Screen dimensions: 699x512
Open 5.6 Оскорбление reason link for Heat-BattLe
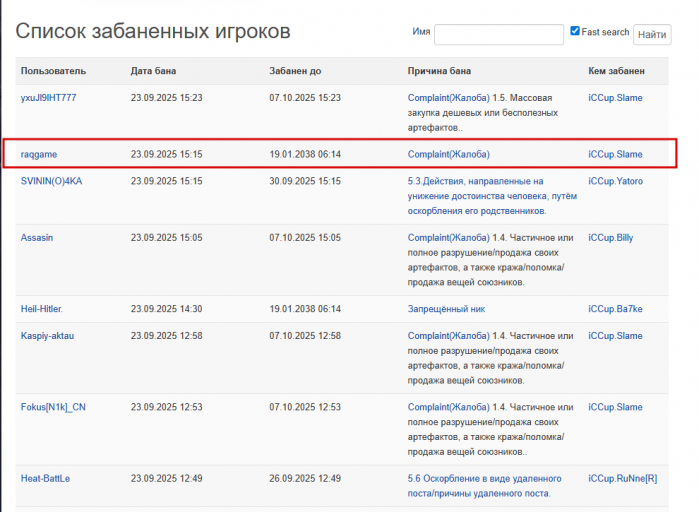[x=484, y=486]
